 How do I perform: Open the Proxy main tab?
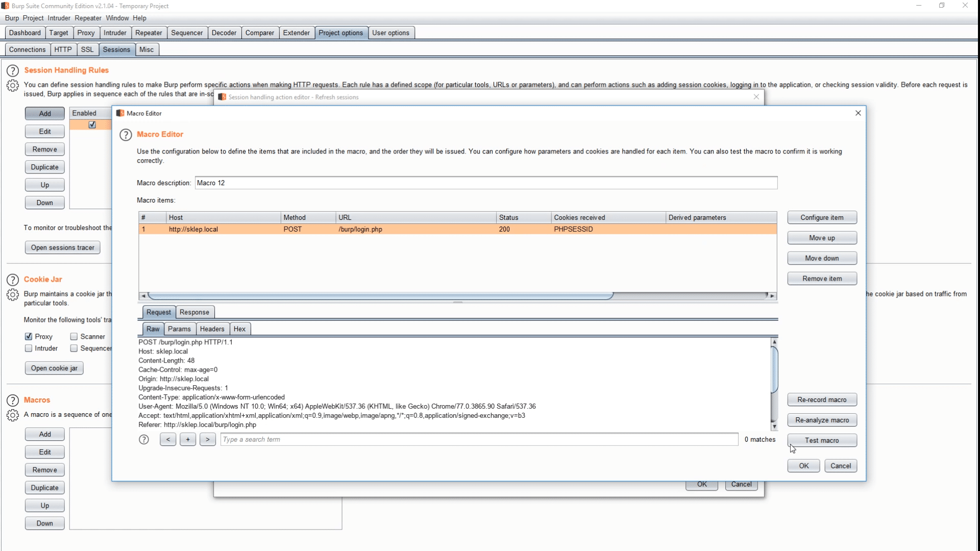(x=86, y=33)
